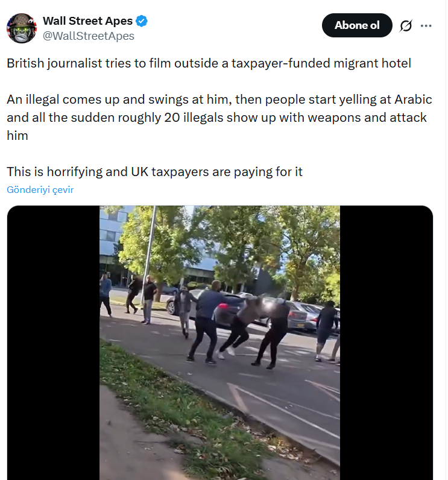Image resolution: width=448 pixels, height=480 pixels.
Task: Click the man in blue jacket in video
Action: [x=206, y=321]
